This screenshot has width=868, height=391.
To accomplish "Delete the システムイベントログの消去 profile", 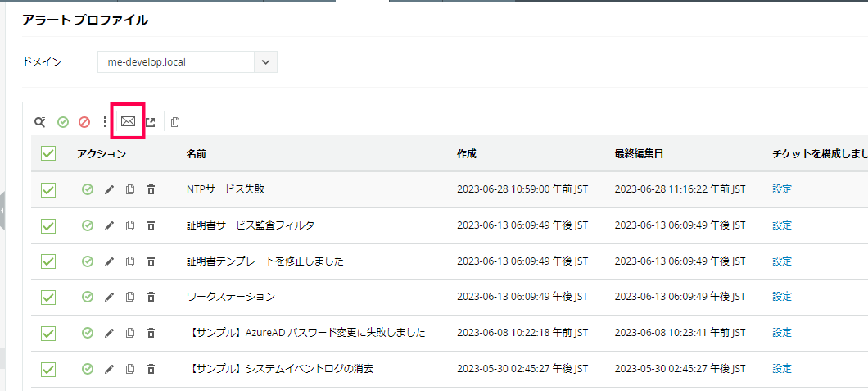I will (x=151, y=368).
